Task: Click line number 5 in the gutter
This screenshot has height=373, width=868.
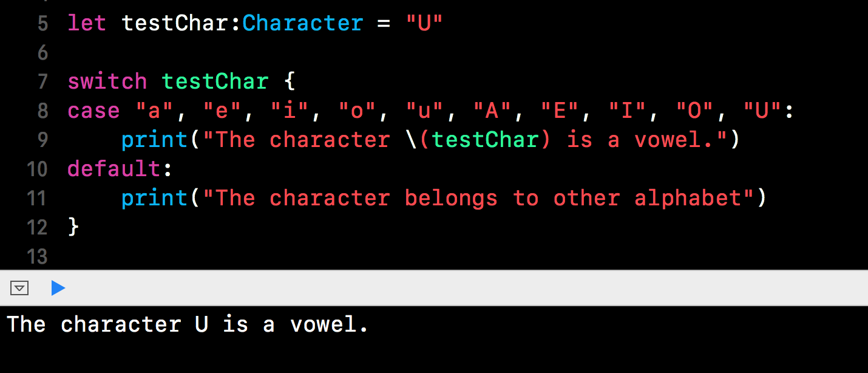Action: 42,24
